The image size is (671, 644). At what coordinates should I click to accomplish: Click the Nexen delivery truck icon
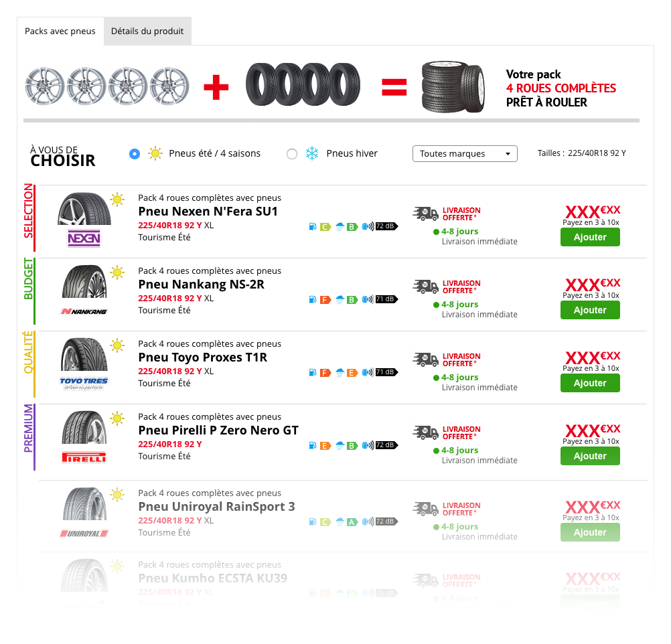point(426,214)
